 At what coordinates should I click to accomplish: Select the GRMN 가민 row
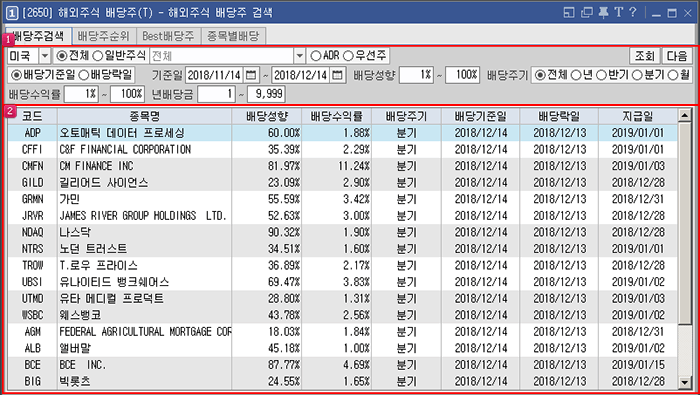click(x=342, y=199)
